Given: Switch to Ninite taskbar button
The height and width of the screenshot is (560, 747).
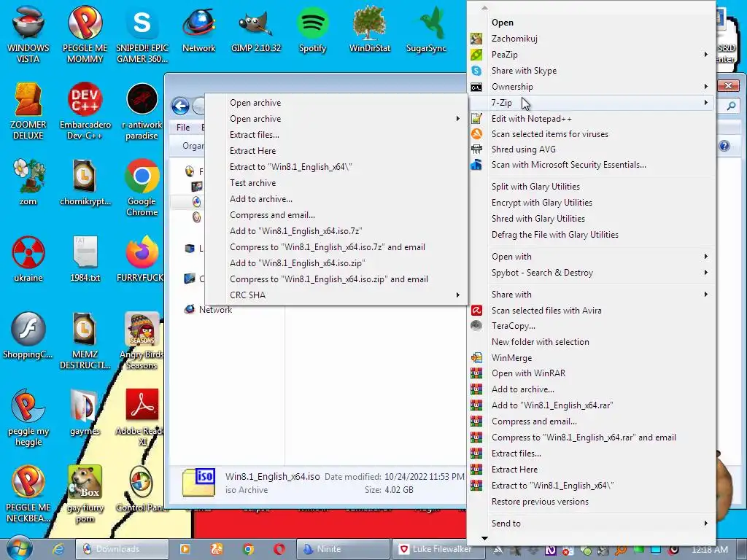Looking at the screenshot, I should coord(343,549).
